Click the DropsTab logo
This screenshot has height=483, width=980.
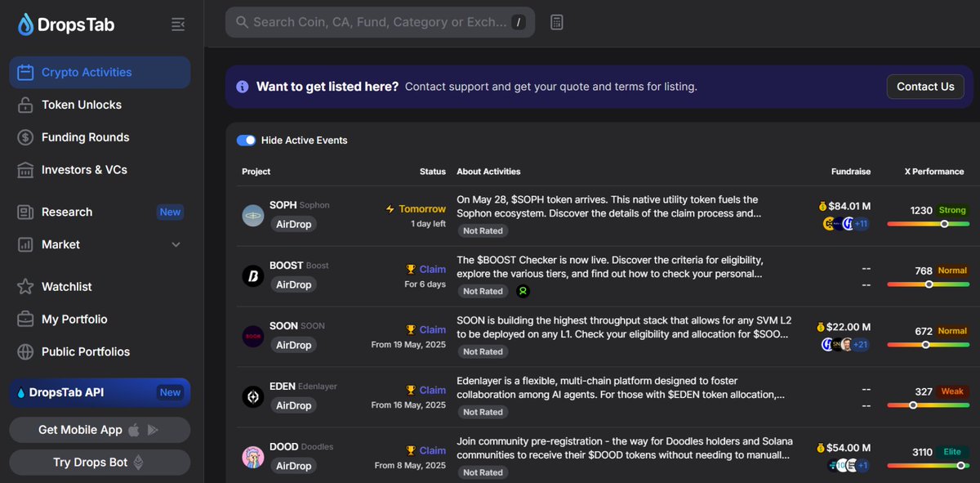(x=66, y=25)
